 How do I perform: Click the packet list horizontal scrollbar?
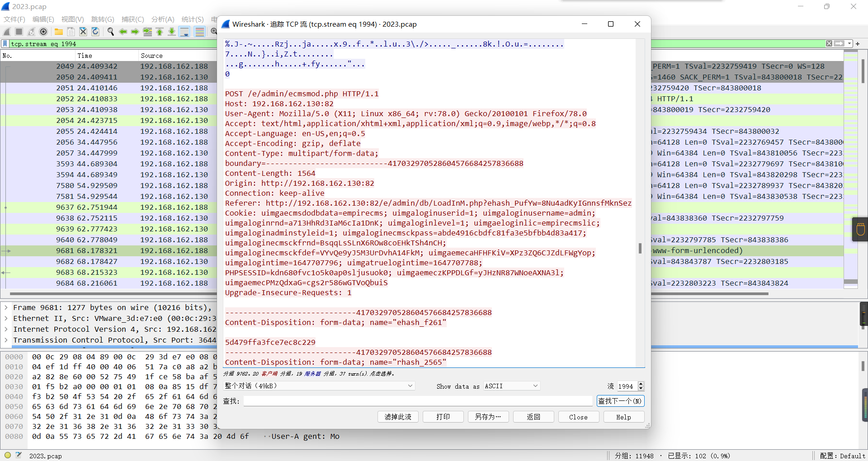pyautogui.click(x=389, y=294)
